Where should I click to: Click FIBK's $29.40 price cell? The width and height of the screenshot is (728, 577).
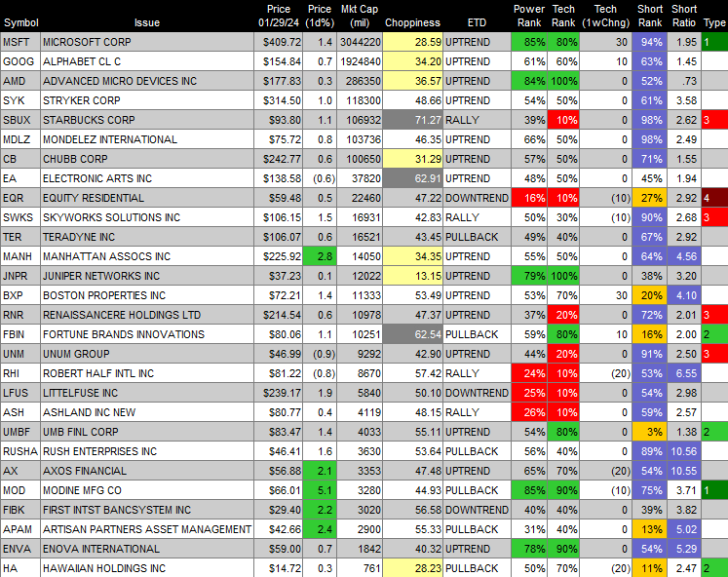pos(278,510)
